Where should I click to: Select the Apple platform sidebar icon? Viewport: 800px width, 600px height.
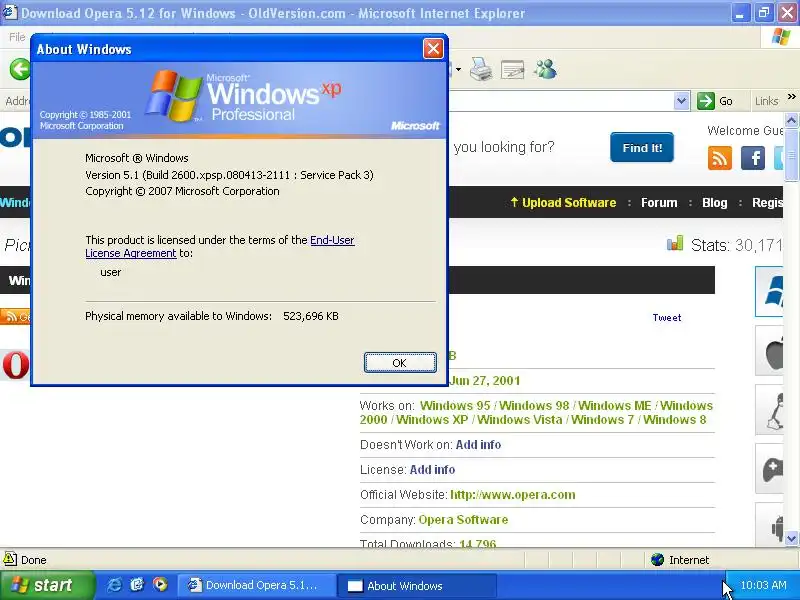pyautogui.click(x=769, y=351)
